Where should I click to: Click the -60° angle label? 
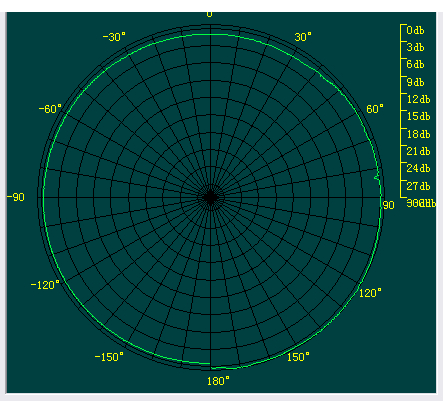tap(50, 109)
